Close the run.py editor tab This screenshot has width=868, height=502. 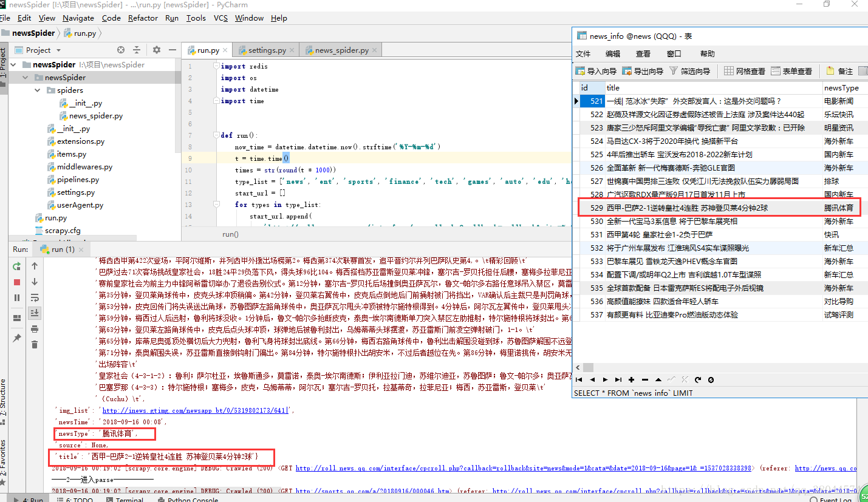pyautogui.click(x=225, y=50)
